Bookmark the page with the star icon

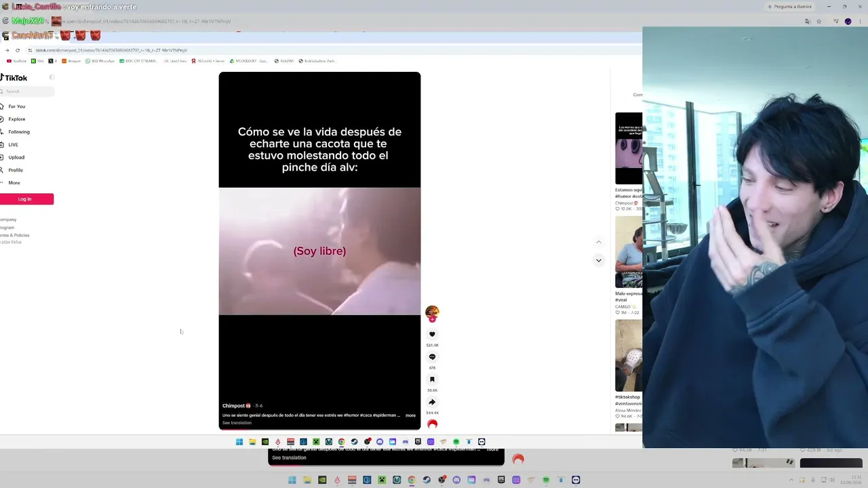818,22
